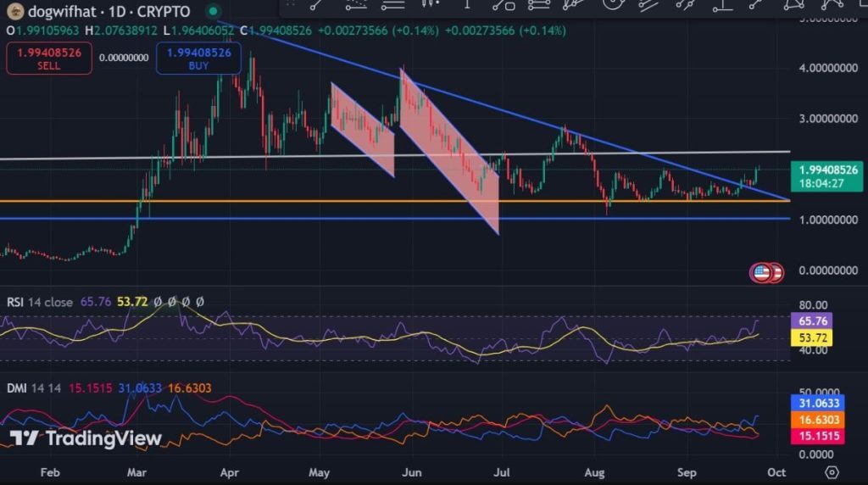Image resolution: width=868 pixels, height=485 pixels.
Task: Click the DMI 14 14 indicator label
Action: click(34, 388)
